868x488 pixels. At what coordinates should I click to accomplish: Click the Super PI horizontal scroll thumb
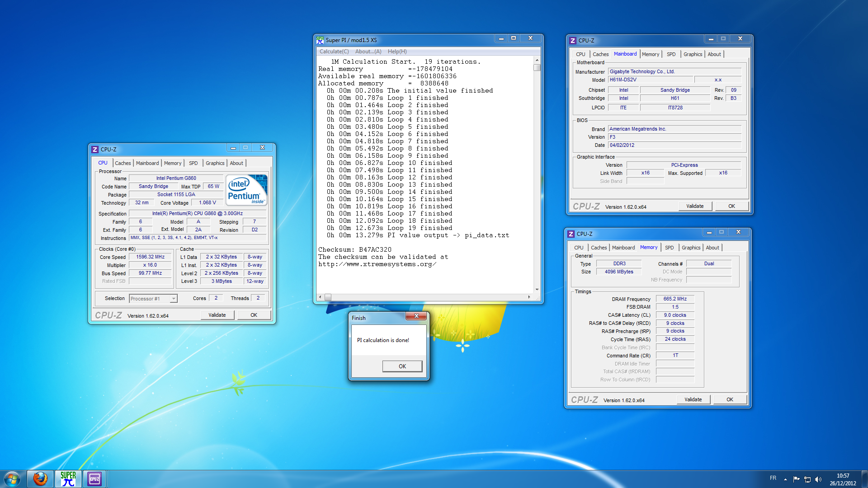(328, 297)
